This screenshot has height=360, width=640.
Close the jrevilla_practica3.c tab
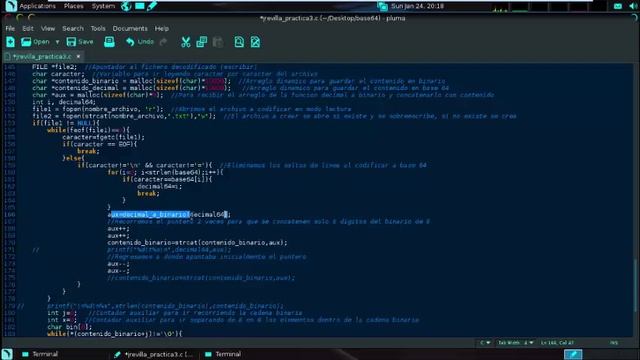78,56
